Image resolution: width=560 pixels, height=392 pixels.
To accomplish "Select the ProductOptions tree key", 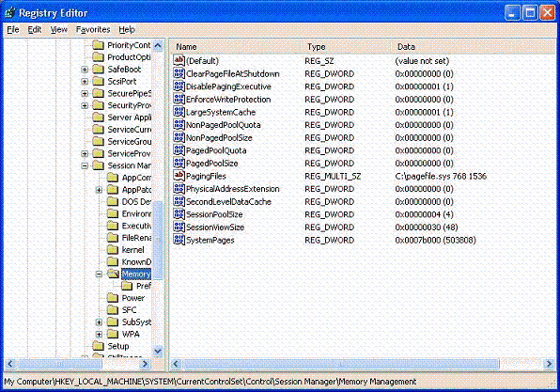I will (x=129, y=57).
